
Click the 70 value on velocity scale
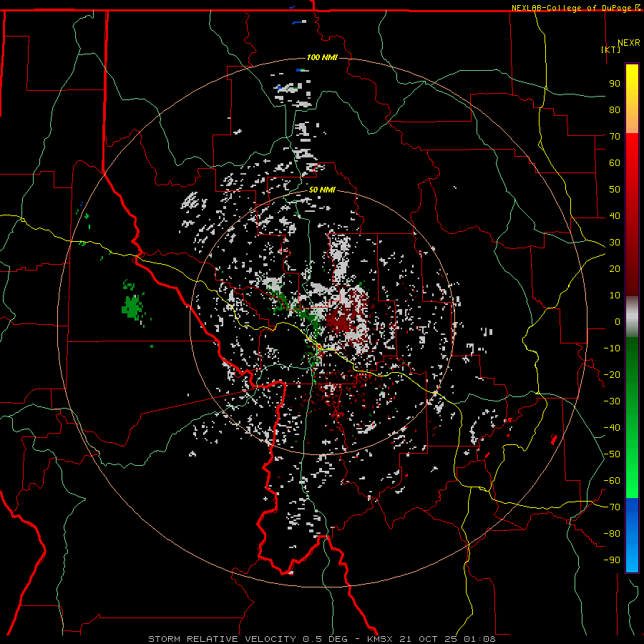coord(615,137)
